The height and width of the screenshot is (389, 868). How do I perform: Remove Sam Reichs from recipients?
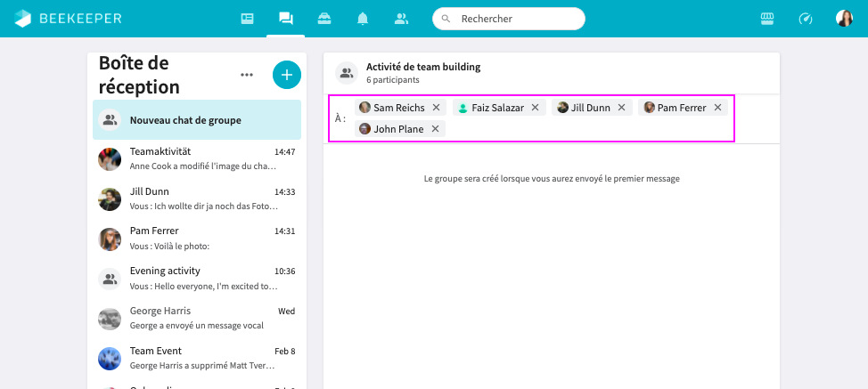coord(436,108)
